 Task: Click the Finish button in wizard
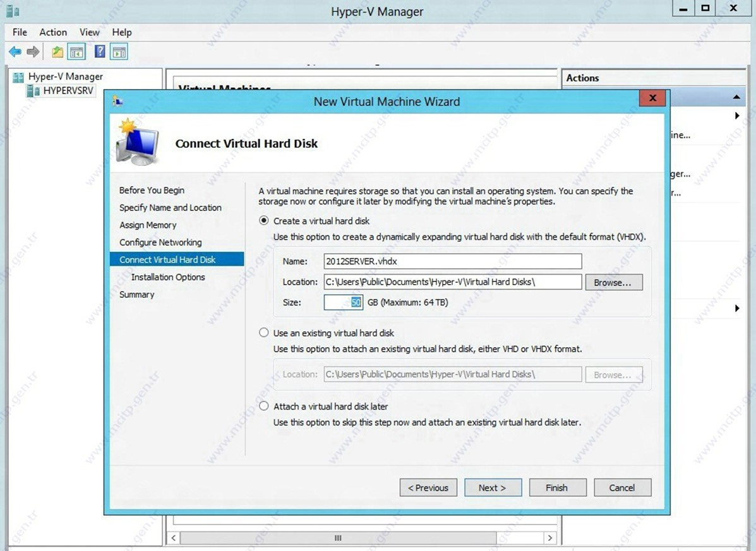(558, 487)
